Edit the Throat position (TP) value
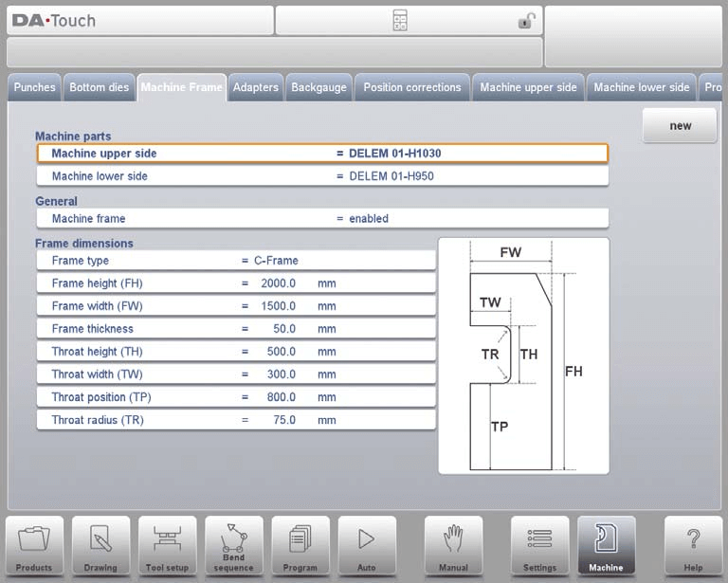 [x=236, y=397]
